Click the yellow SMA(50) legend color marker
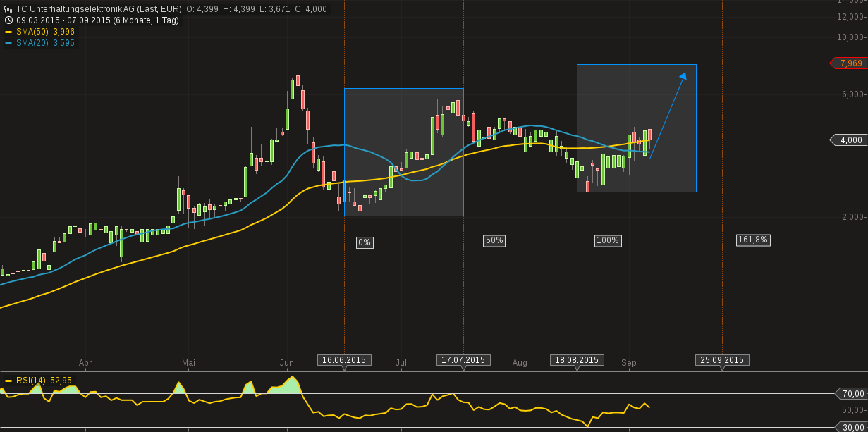Screen dimensions: 868x432 pyautogui.click(x=8, y=32)
